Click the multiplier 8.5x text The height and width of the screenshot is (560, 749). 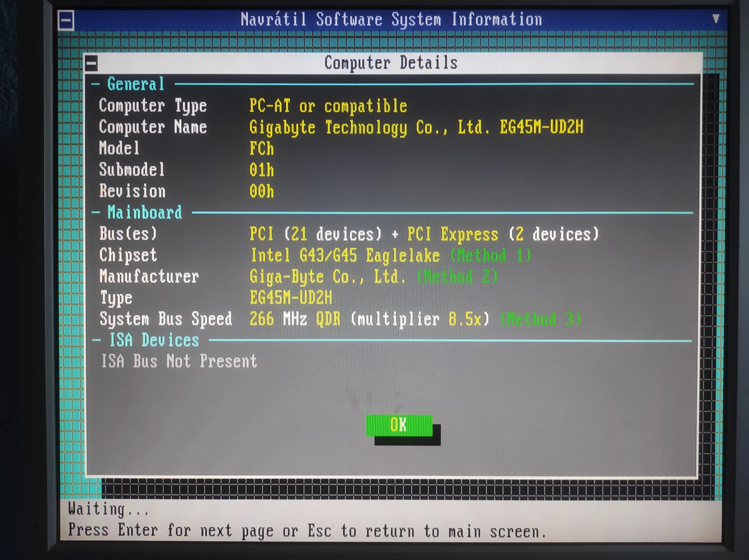[x=420, y=319]
